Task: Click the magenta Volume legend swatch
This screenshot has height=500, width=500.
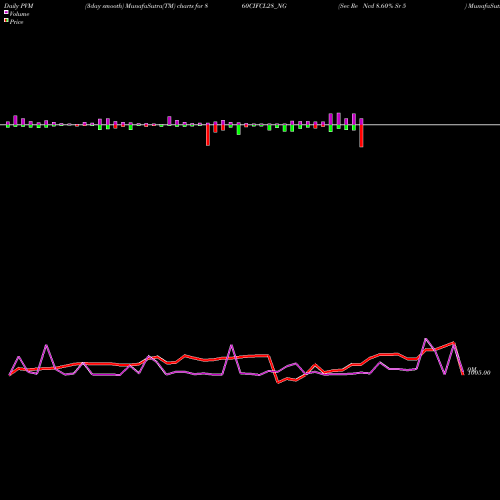Action: coord(6,13)
